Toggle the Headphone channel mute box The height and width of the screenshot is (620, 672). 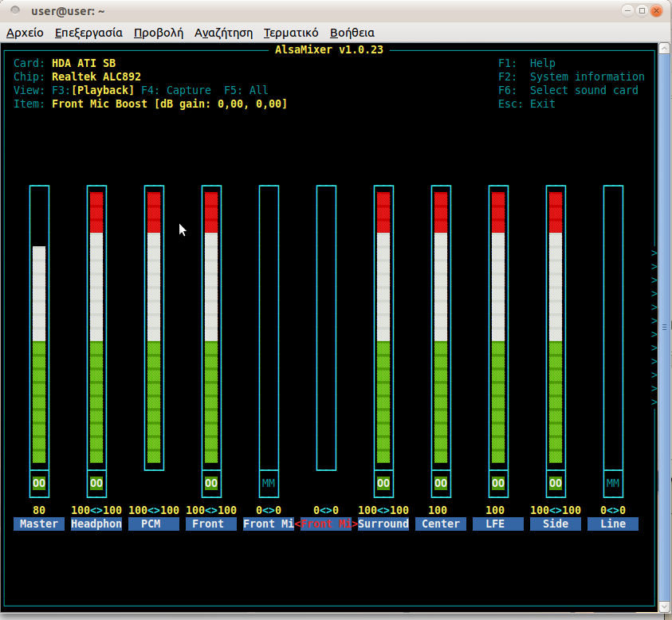tap(96, 483)
